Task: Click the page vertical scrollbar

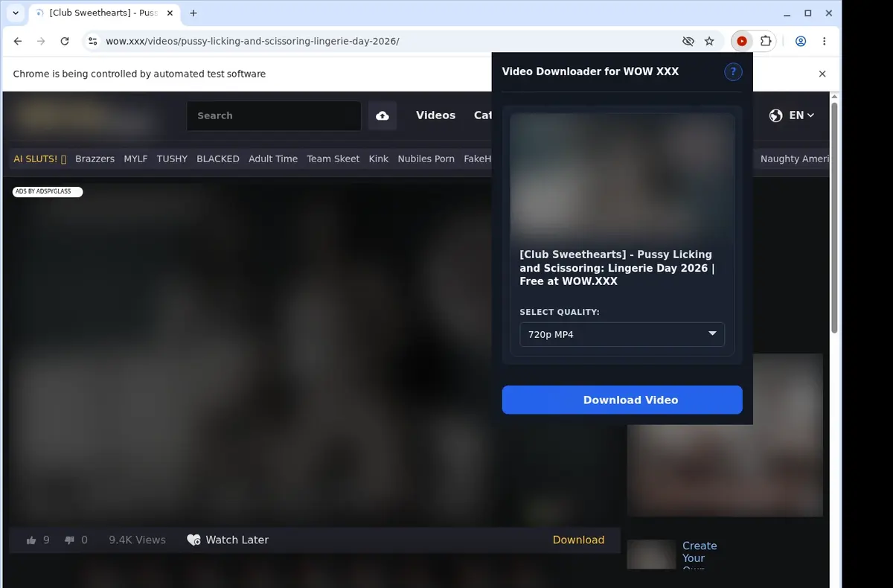Action: pos(834,217)
